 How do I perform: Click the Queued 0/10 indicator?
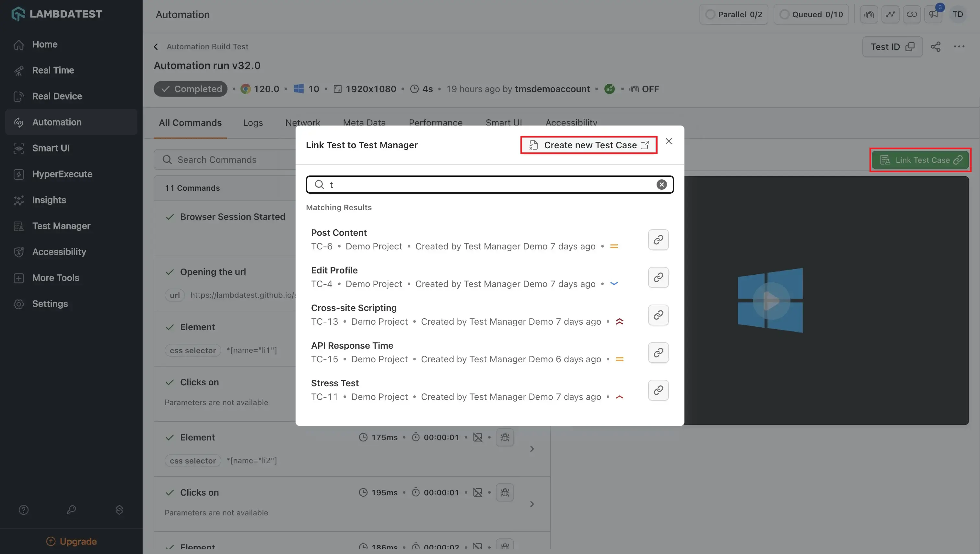pos(811,15)
